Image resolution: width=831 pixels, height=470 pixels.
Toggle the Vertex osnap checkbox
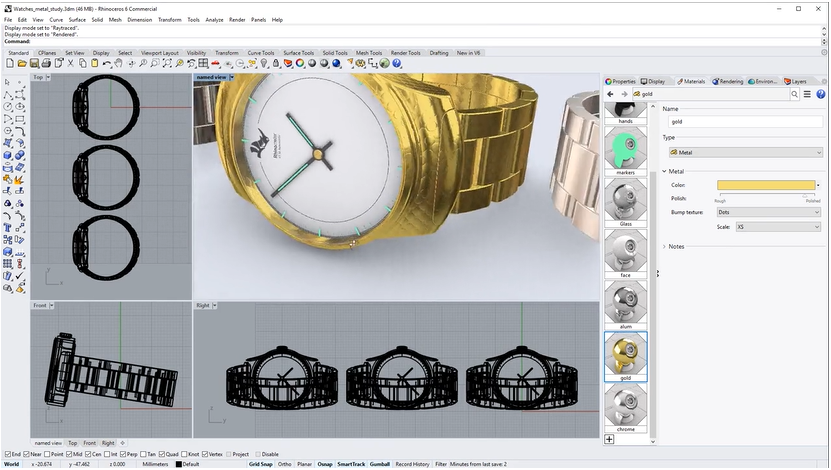205,455
